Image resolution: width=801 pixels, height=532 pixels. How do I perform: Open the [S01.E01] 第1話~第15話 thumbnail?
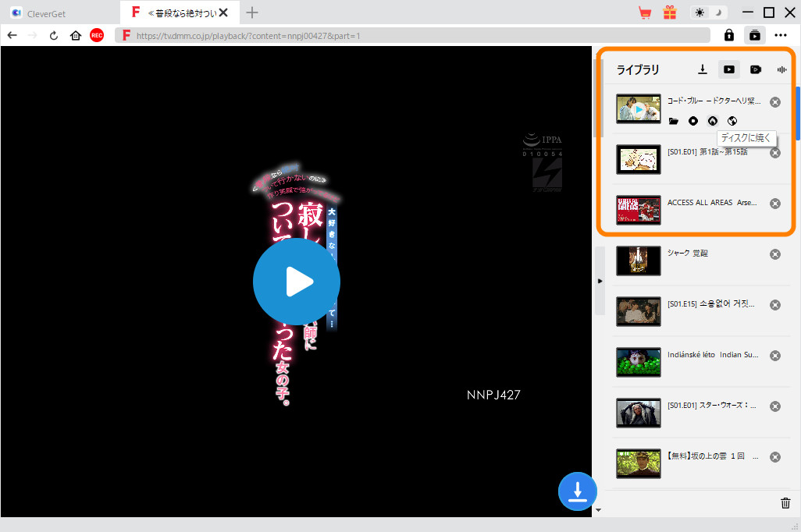pyautogui.click(x=638, y=159)
